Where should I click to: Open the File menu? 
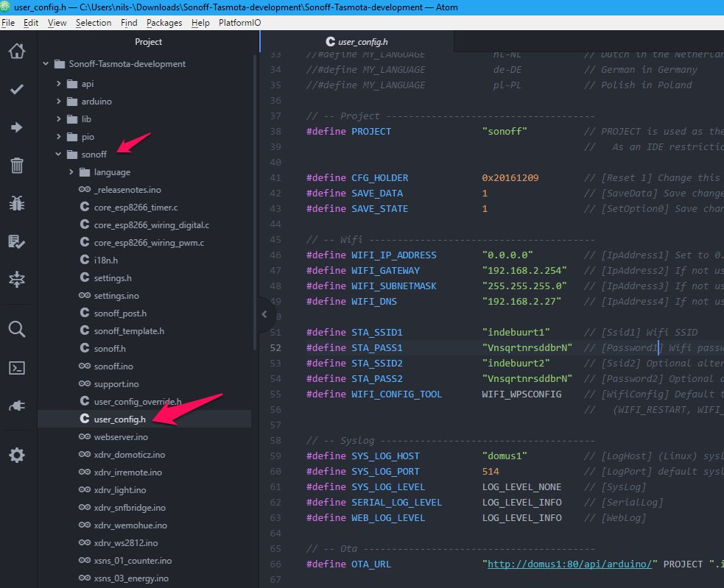tap(8, 23)
